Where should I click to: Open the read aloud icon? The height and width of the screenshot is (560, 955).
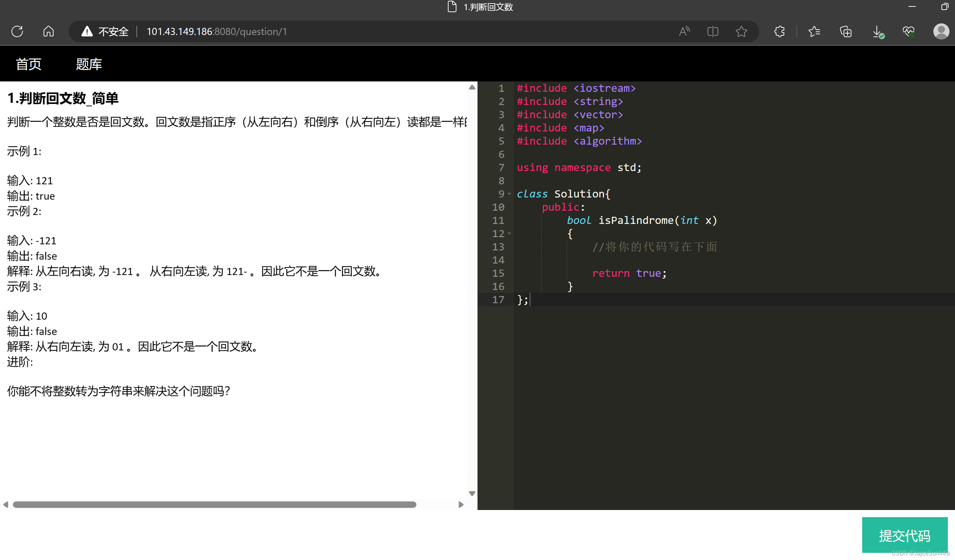[x=684, y=31]
